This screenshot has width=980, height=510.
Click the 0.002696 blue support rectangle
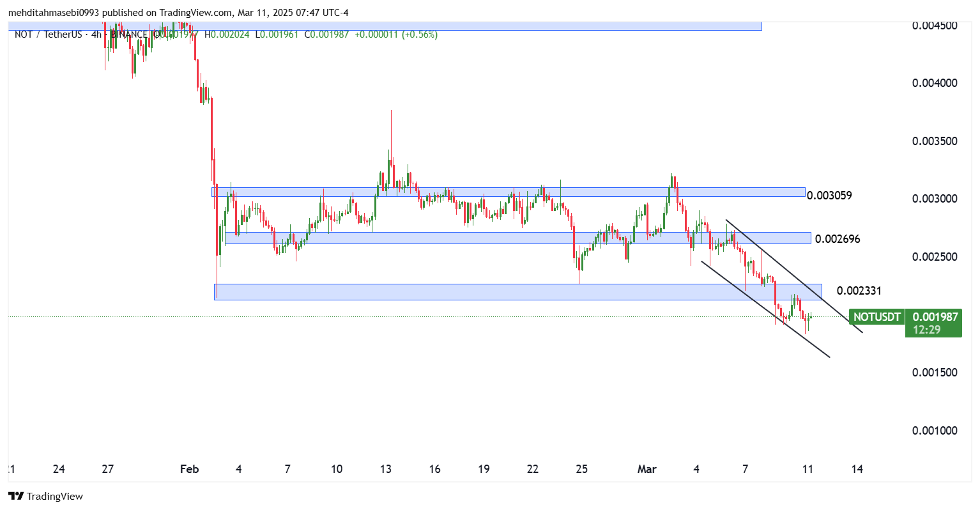518,238
